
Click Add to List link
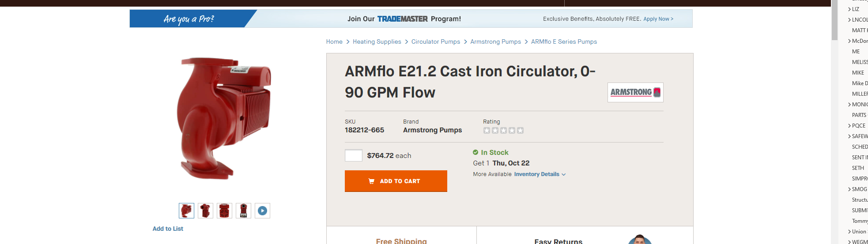pyautogui.click(x=168, y=229)
